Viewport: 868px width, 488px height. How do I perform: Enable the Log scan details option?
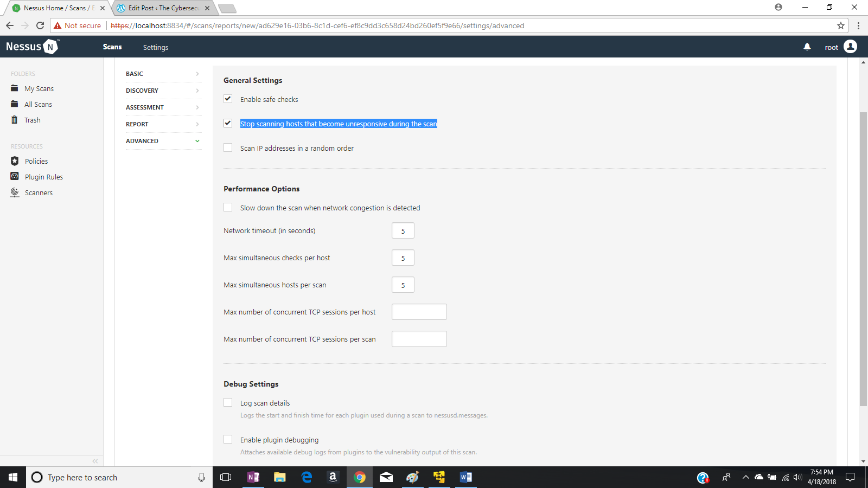(228, 402)
